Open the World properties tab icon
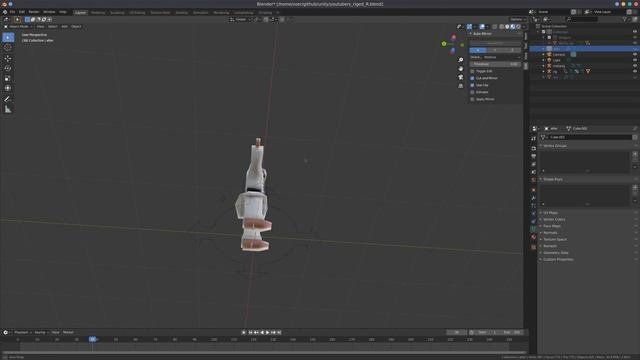The image size is (640, 360). [533, 180]
